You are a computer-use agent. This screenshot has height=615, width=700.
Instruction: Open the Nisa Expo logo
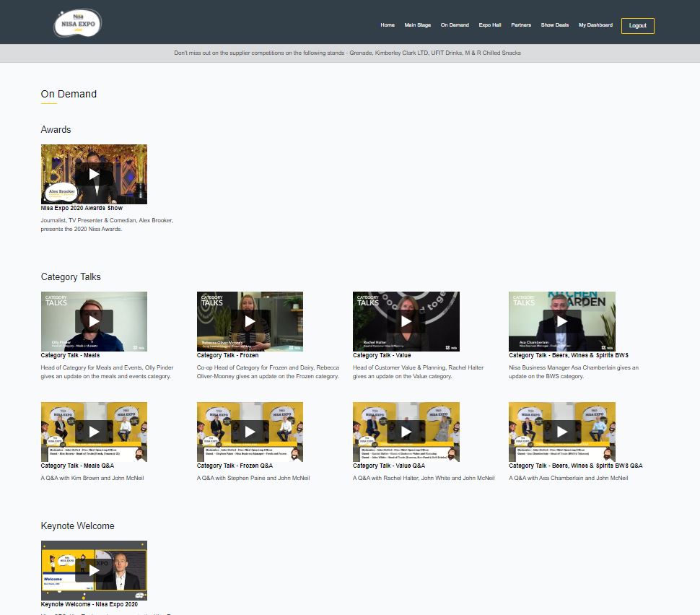[x=77, y=23]
